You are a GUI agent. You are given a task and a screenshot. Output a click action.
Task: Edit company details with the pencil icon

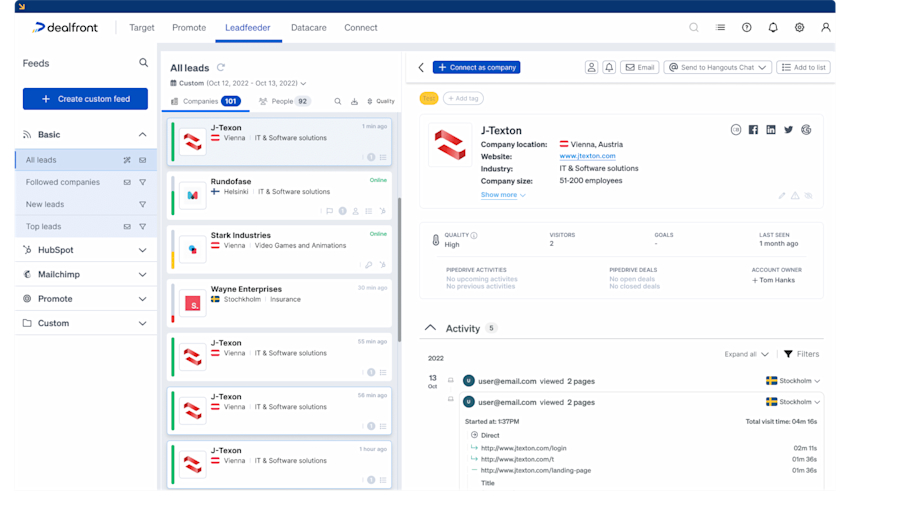tap(782, 196)
